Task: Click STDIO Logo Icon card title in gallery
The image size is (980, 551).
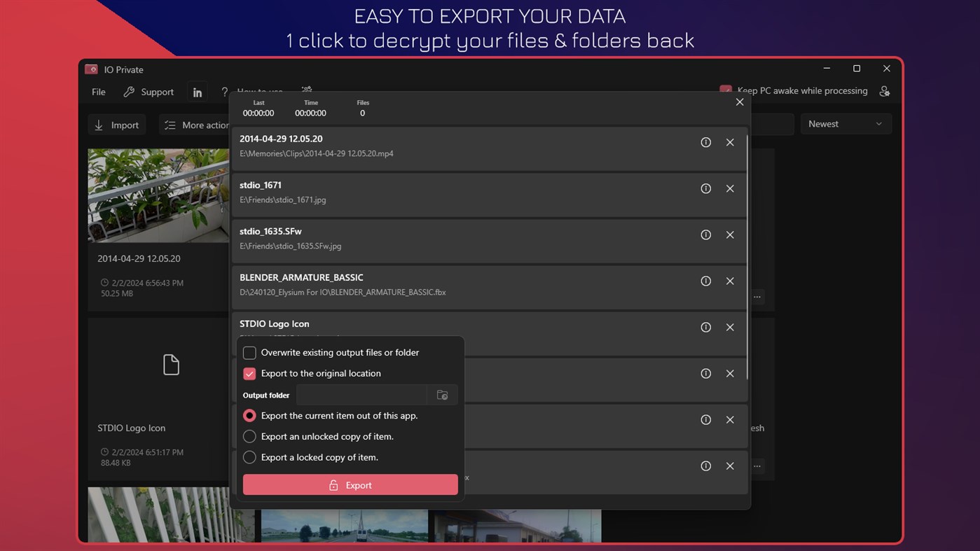Action: click(132, 428)
